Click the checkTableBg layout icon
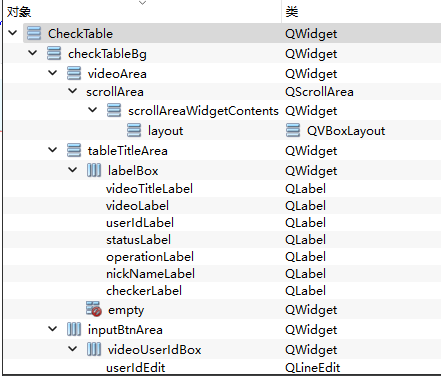 [54, 53]
